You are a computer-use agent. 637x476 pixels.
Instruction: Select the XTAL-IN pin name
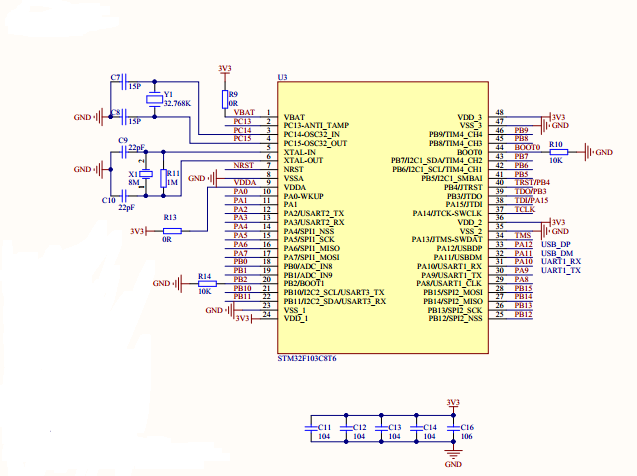299,152
